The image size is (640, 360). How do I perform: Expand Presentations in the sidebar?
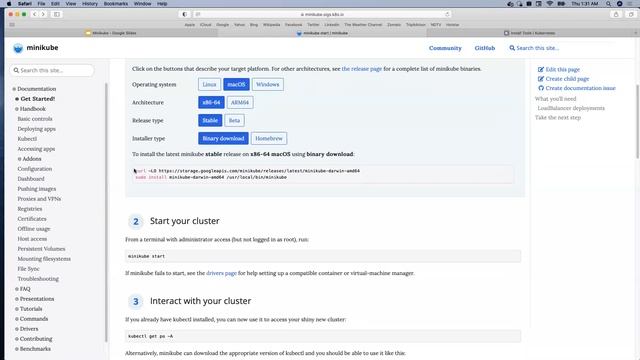[x=17, y=299]
